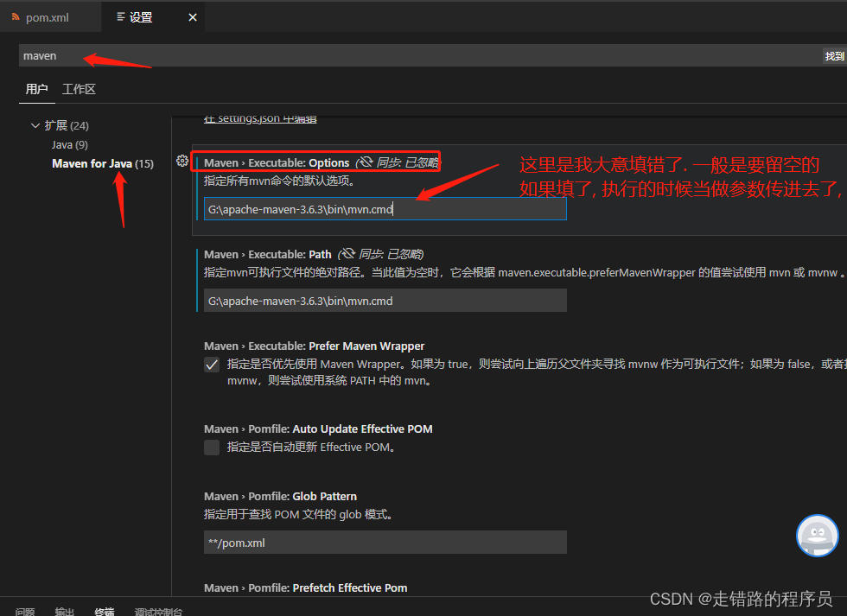Click the Executable: Prefer Maven Wrapper title
The image size is (847, 616).
pos(315,346)
